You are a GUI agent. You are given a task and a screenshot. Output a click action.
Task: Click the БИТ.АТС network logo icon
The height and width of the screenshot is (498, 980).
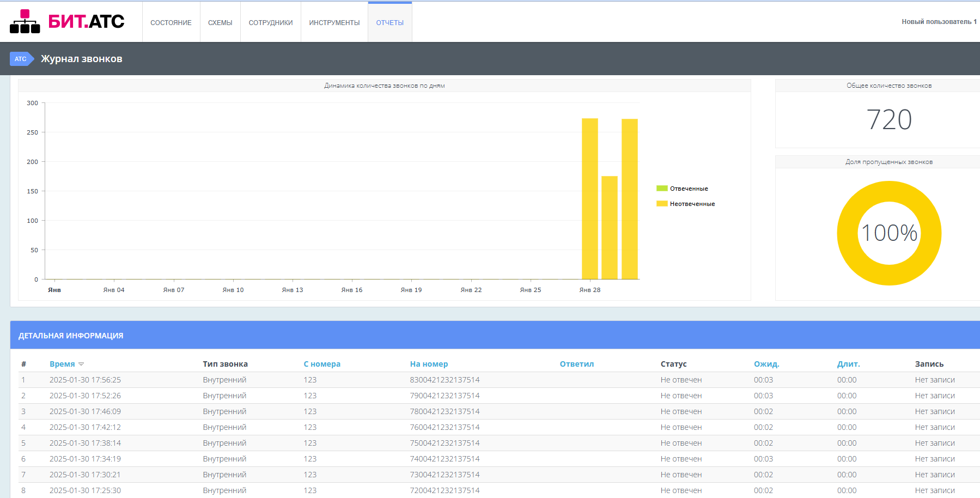[25, 22]
